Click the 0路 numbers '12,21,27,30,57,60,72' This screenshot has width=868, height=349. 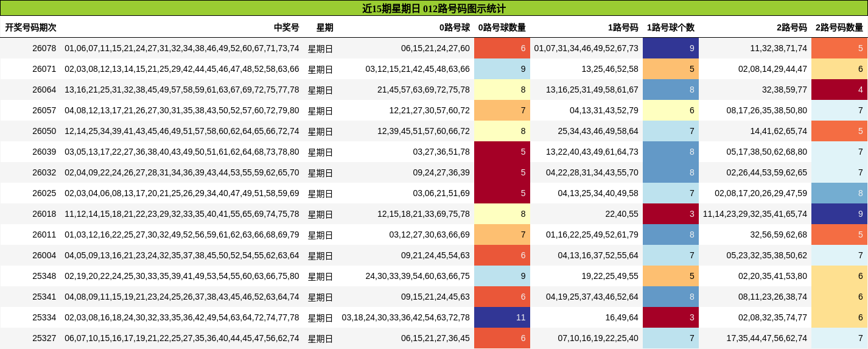point(430,110)
